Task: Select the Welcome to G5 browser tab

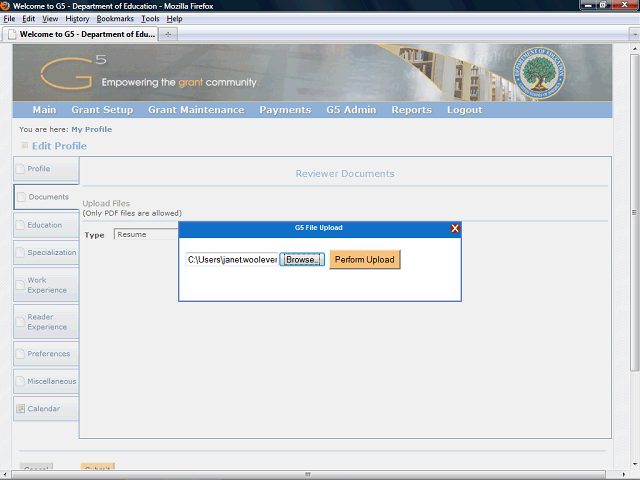Action: 81,34
